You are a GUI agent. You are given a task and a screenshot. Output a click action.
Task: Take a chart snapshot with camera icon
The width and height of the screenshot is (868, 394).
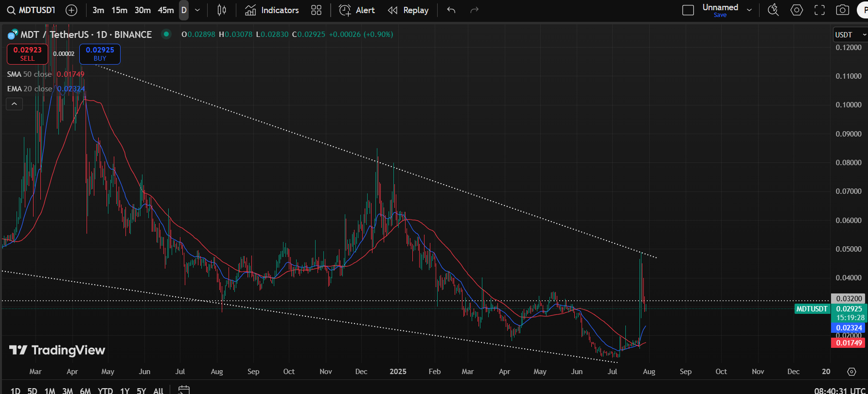[843, 10]
